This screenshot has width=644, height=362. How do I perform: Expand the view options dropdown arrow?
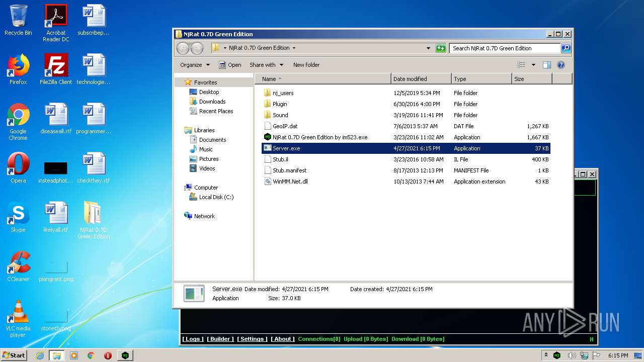click(533, 65)
